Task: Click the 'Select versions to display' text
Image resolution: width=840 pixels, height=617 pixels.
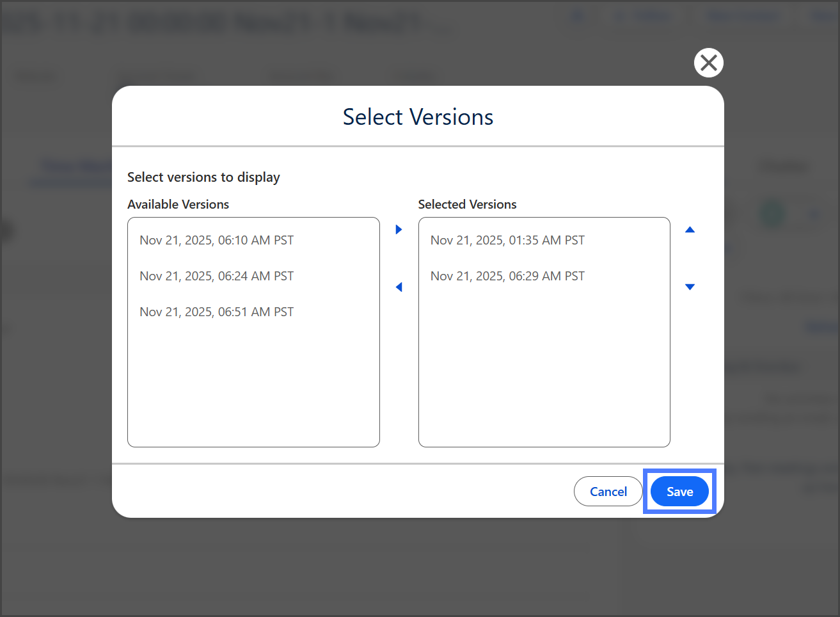Action: [203, 177]
